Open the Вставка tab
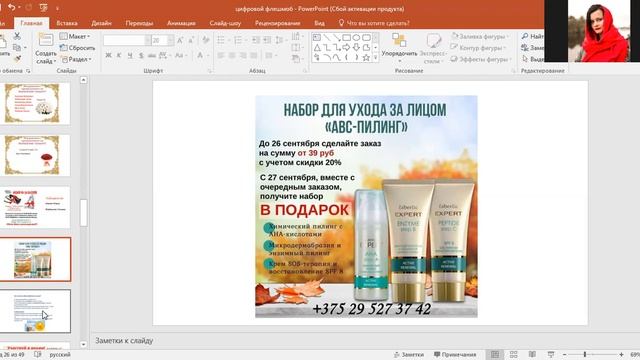Screen dimensions: 640x360 67,23
